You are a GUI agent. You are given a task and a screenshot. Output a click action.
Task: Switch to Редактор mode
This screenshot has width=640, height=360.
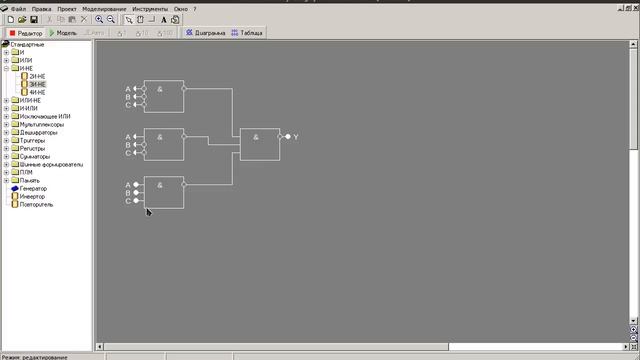pos(25,33)
